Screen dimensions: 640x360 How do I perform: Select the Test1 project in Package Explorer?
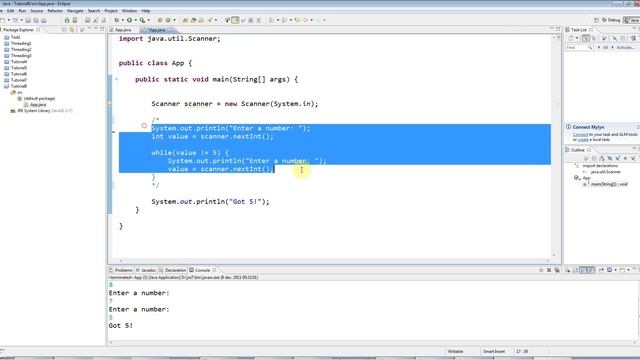[x=16, y=37]
